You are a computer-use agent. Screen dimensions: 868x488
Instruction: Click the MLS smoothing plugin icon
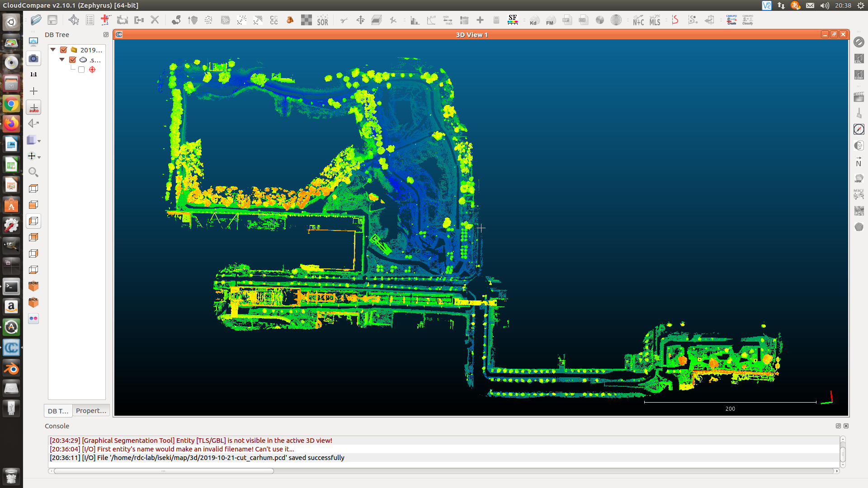coord(655,20)
